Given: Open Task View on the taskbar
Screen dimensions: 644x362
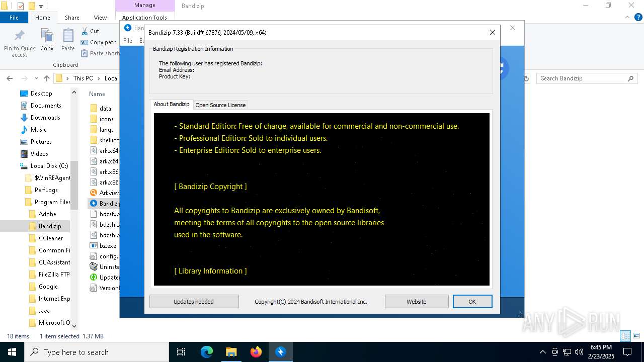Looking at the screenshot, I should point(181,352).
